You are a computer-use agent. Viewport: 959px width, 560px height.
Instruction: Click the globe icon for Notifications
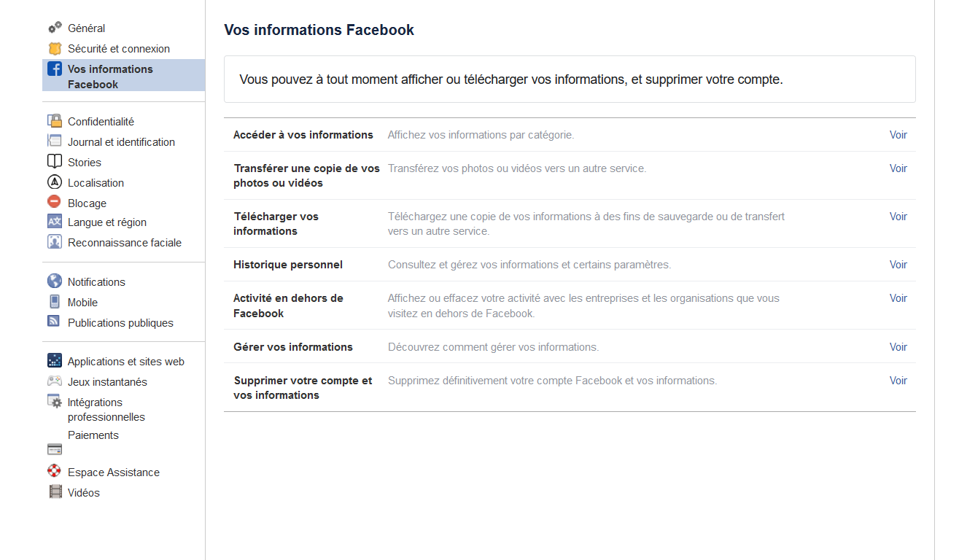click(55, 281)
